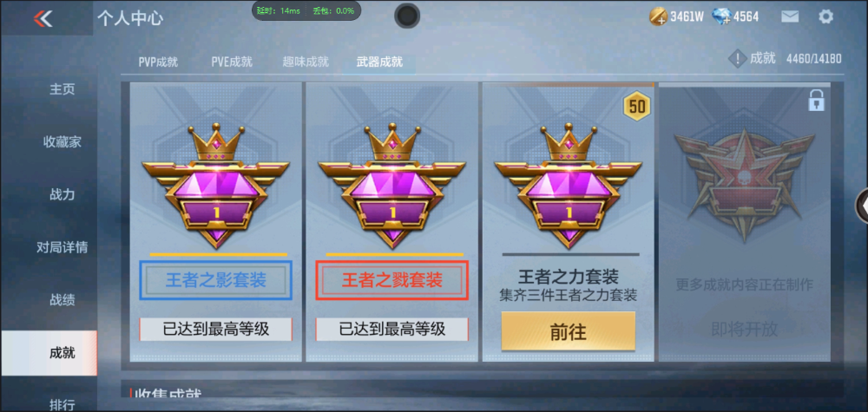
Task: Select 战力 from the side menu
Action: click(62, 194)
